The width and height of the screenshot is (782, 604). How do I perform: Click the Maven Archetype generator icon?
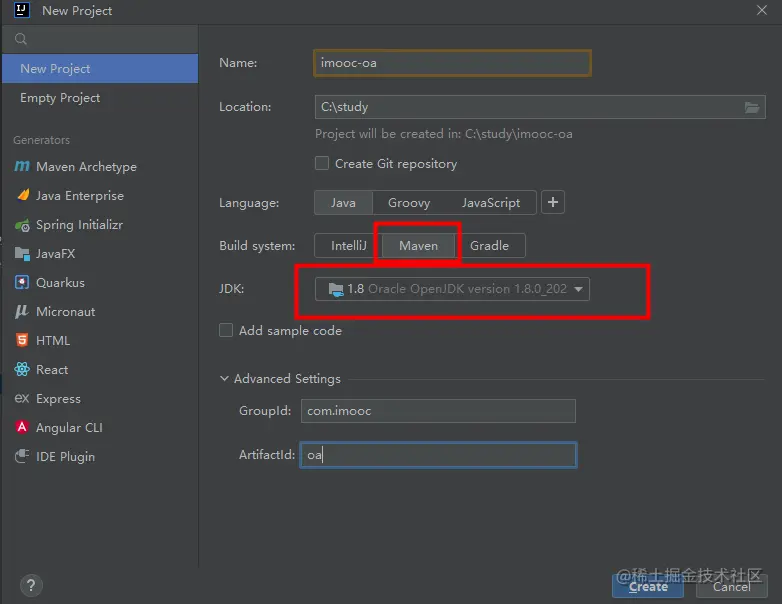(22, 166)
